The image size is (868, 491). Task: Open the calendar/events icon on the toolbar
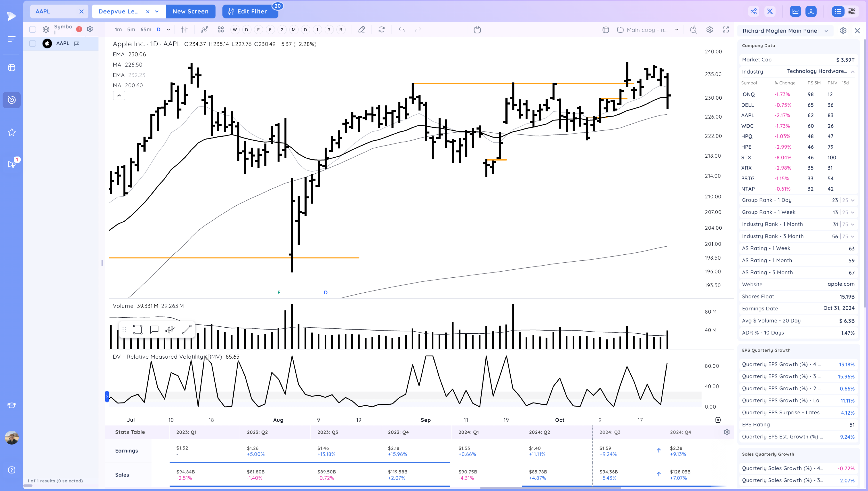(477, 30)
